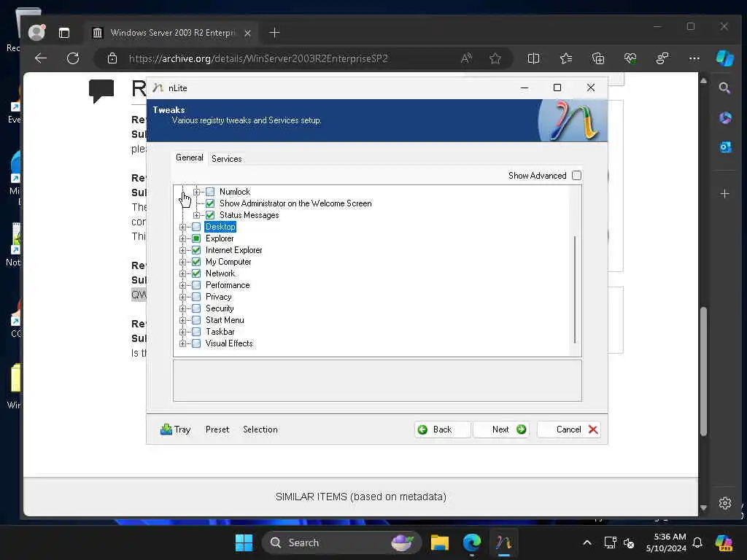The width and height of the screenshot is (747, 560).
Task: Click the nLite tweaks list scrollbar
Action: [575, 289]
